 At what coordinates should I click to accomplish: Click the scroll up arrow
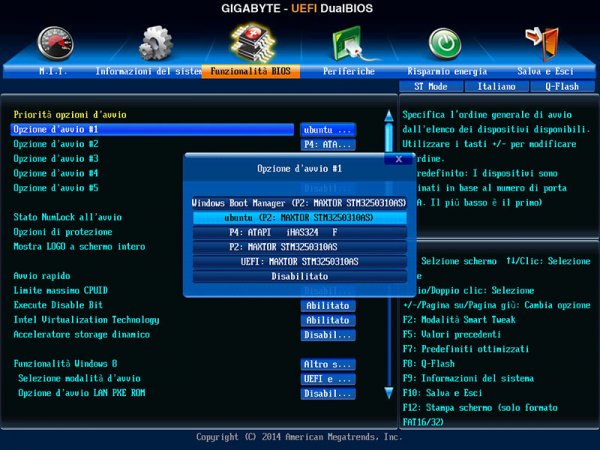(389, 116)
